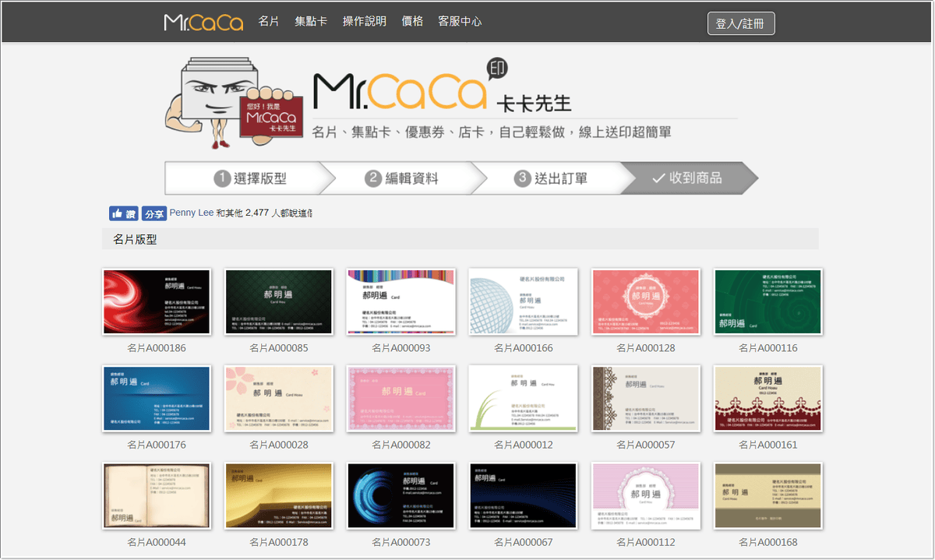This screenshot has width=935, height=560.
Task: Click the label 名片A000168
Action: (768, 543)
